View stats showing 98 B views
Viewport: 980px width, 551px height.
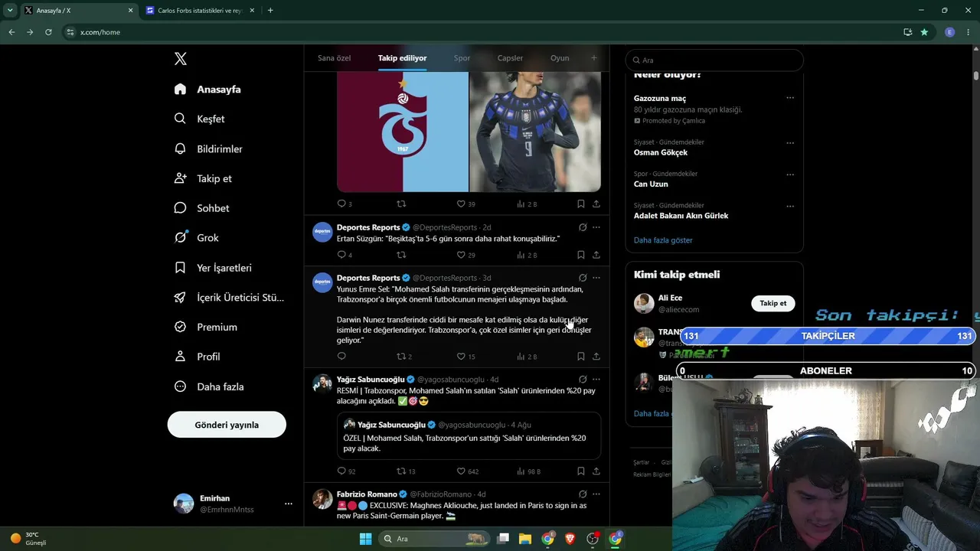(528, 471)
